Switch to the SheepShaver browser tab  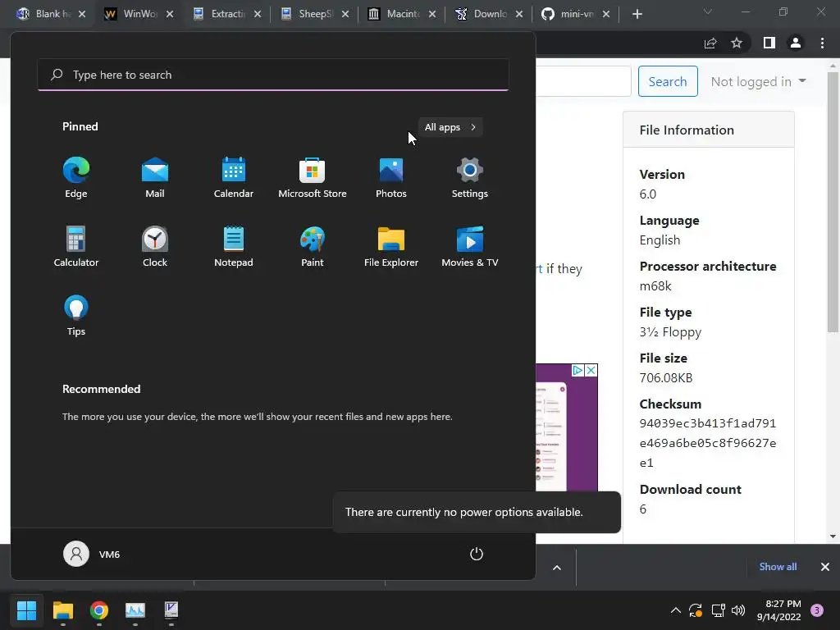314,14
